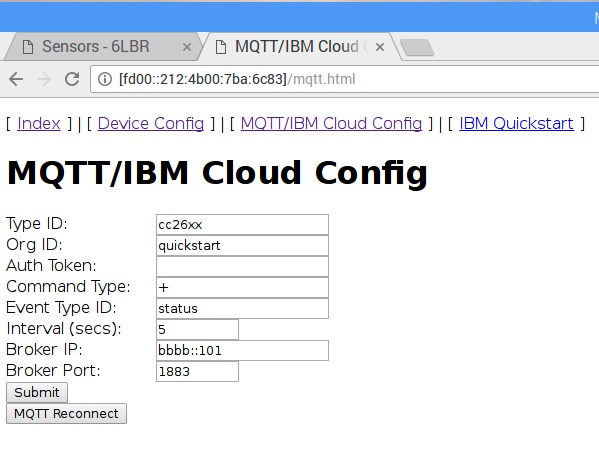599x450 pixels.
Task: Click the 'Broker Port:' label
Action: pos(53,371)
